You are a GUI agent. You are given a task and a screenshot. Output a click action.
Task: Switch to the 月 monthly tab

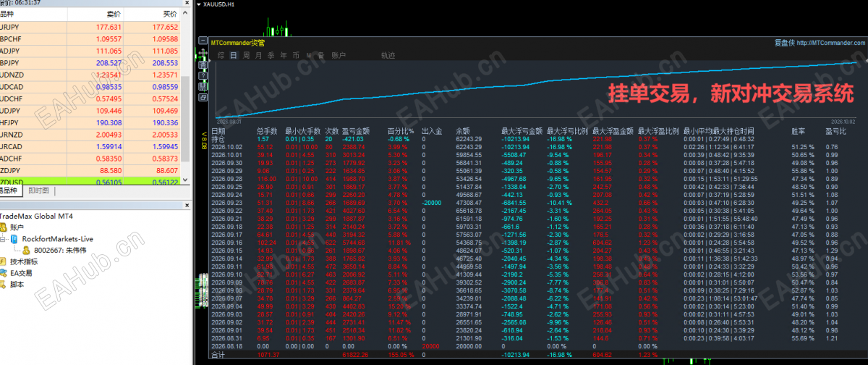[258, 55]
